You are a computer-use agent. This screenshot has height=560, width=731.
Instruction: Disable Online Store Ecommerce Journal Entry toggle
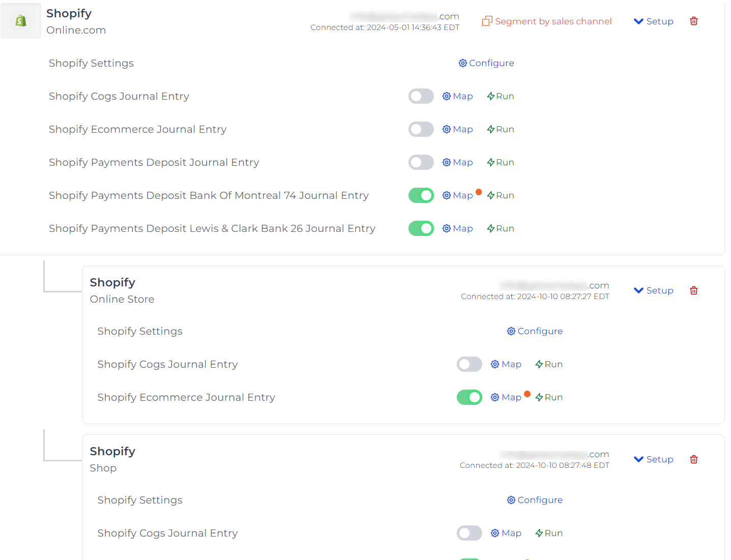click(470, 397)
